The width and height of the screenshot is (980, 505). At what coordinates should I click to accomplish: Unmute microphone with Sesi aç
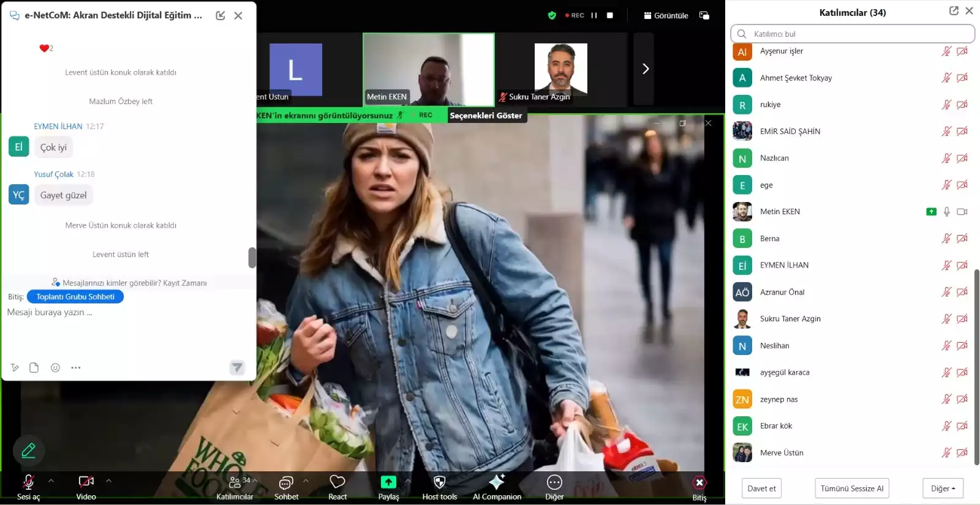pyautogui.click(x=28, y=487)
